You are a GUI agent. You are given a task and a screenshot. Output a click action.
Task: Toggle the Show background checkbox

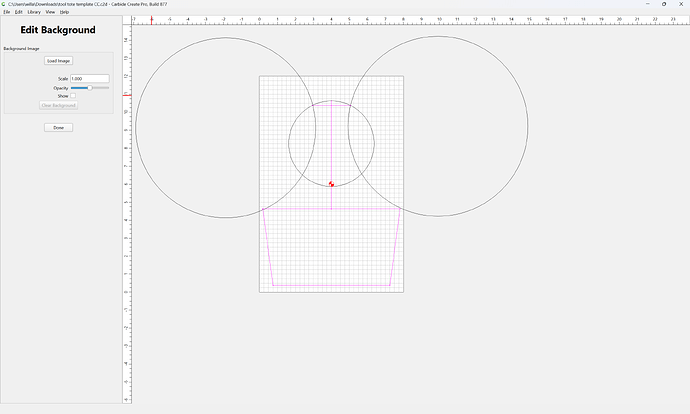(73, 96)
